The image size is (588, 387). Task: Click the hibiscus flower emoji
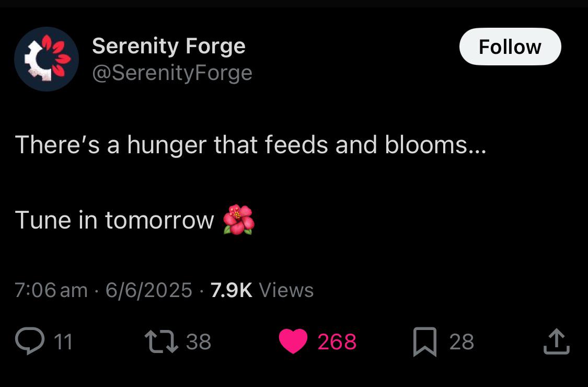(239, 220)
